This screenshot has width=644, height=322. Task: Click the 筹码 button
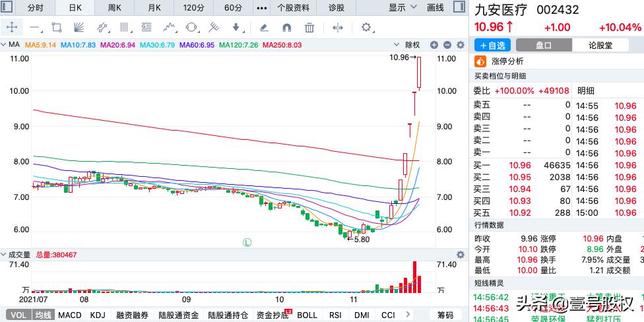coord(445,315)
